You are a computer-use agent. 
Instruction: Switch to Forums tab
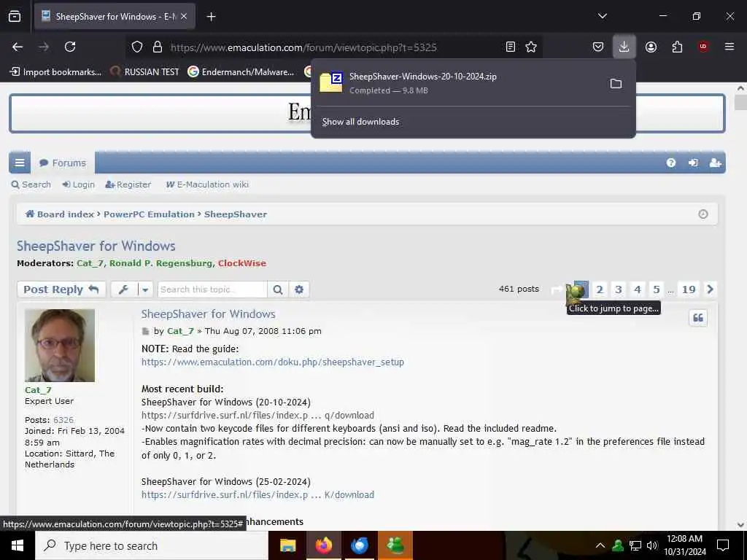(x=63, y=163)
